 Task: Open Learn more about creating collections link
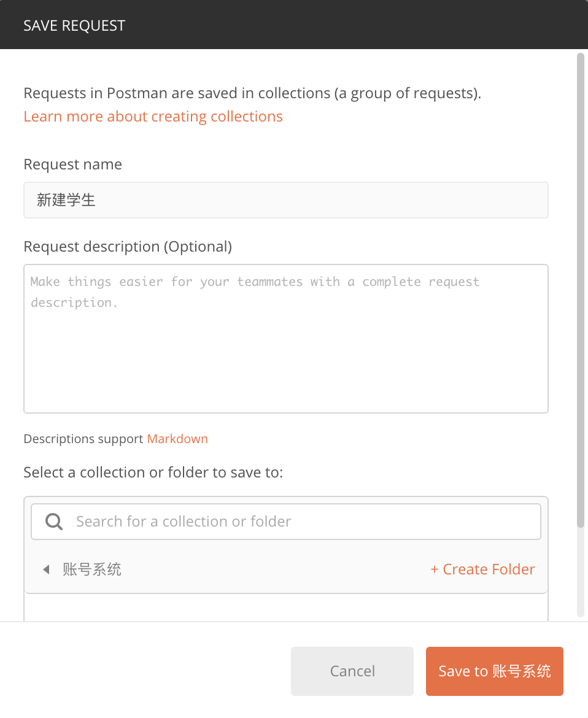click(153, 117)
